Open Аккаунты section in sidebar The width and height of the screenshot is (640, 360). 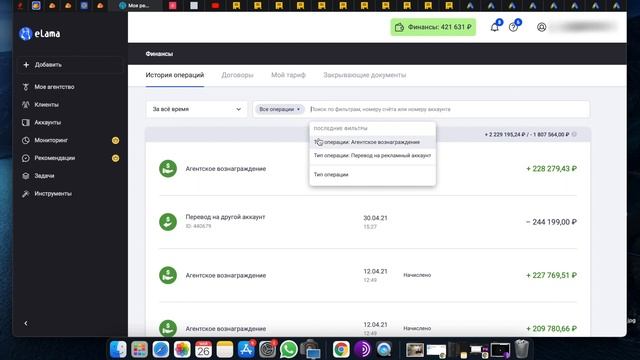[x=48, y=122]
